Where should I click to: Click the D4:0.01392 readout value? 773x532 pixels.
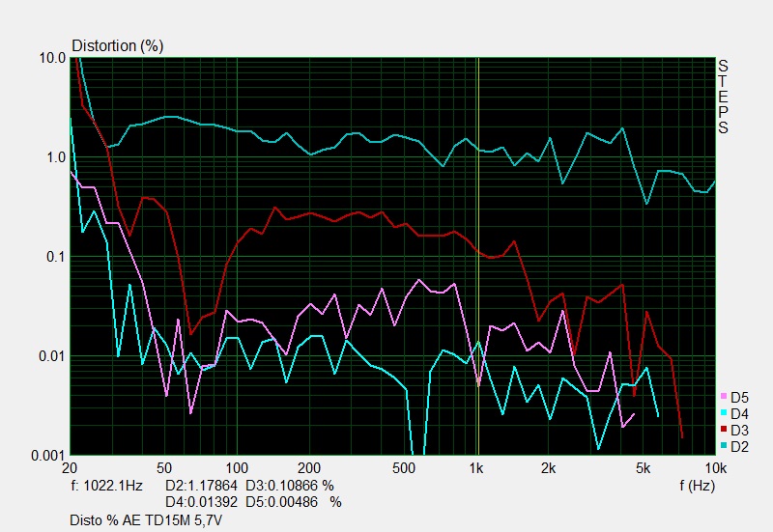pos(201,502)
